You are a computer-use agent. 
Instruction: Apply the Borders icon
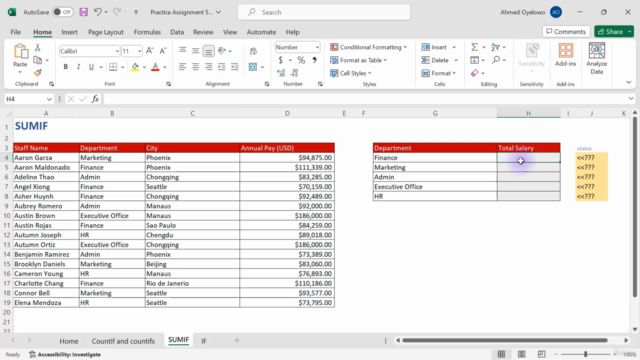pyautogui.click(x=113, y=67)
